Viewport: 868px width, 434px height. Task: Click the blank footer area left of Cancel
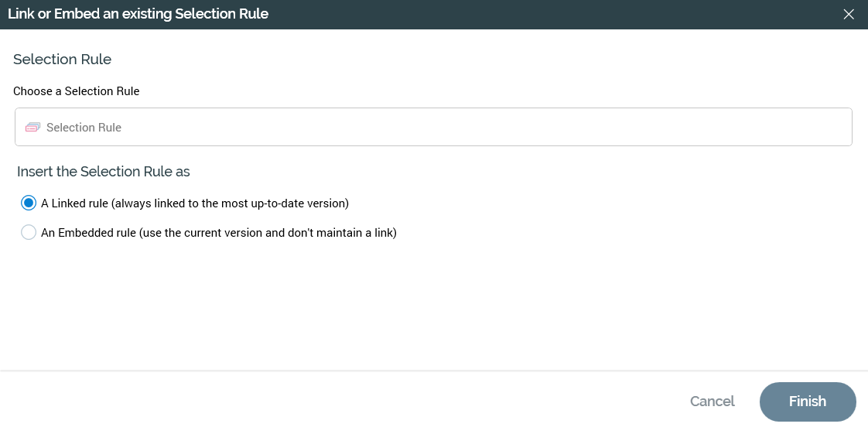click(348, 402)
